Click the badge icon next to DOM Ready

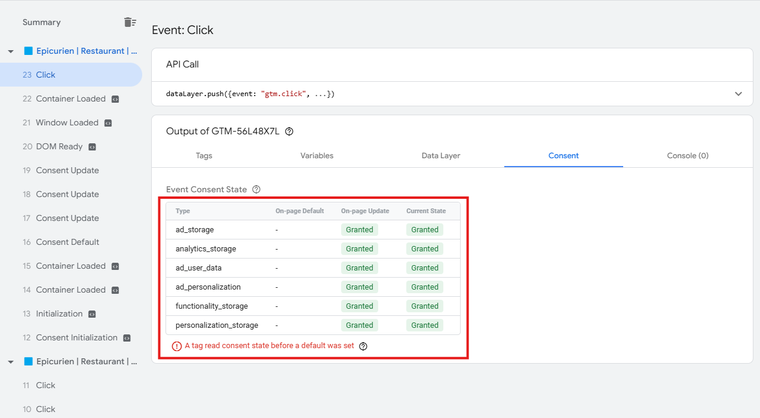click(x=92, y=147)
